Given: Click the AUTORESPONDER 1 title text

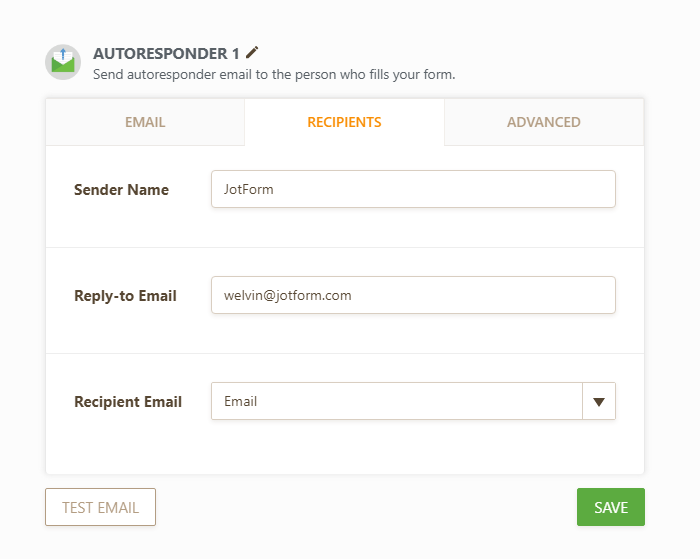Looking at the screenshot, I should pos(166,53).
